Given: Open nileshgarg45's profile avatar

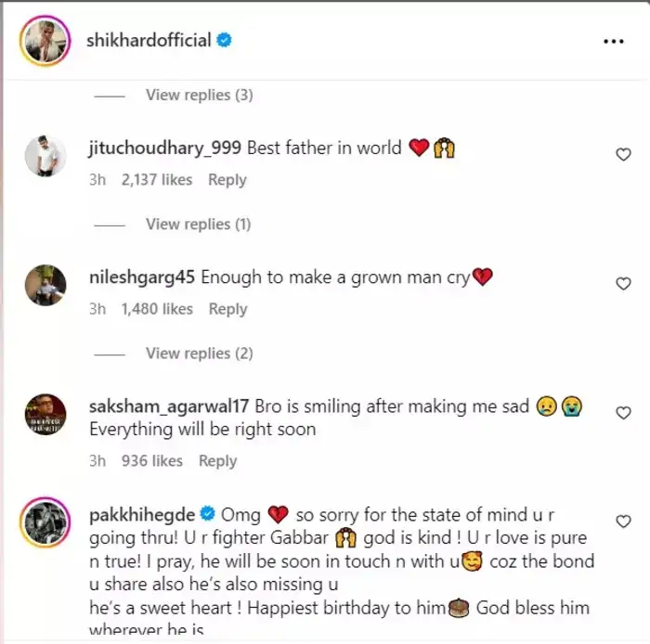Looking at the screenshot, I should coord(45,284).
